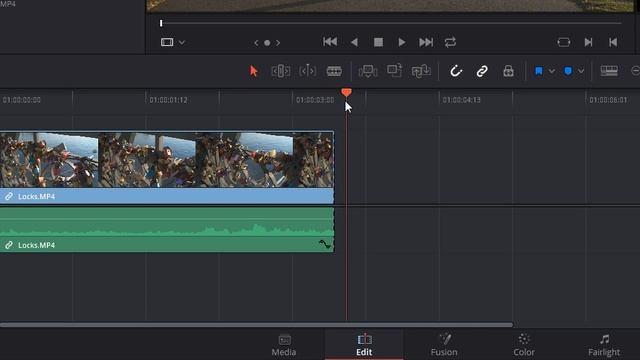The width and height of the screenshot is (640, 360).
Task: Click the viewer scrubber bar
Action: tap(391, 23)
